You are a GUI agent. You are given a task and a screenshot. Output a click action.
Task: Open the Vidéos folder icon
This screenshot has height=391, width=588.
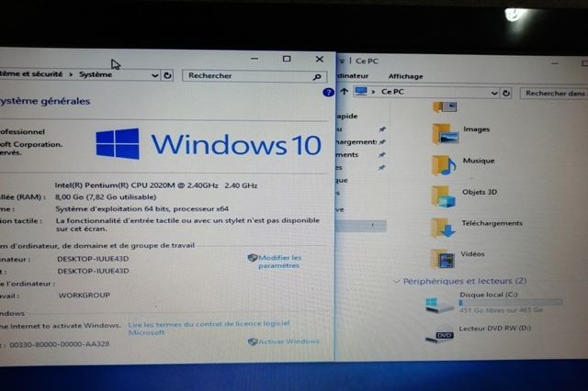(443, 259)
